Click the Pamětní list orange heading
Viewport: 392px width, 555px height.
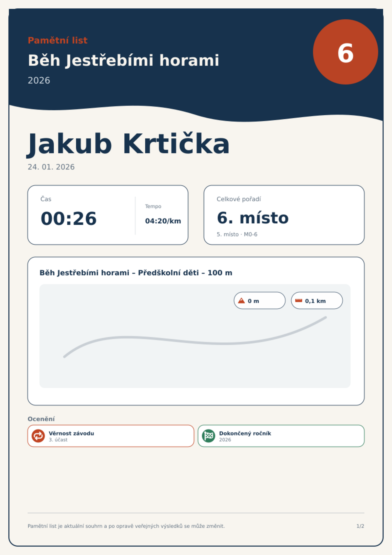(x=58, y=40)
